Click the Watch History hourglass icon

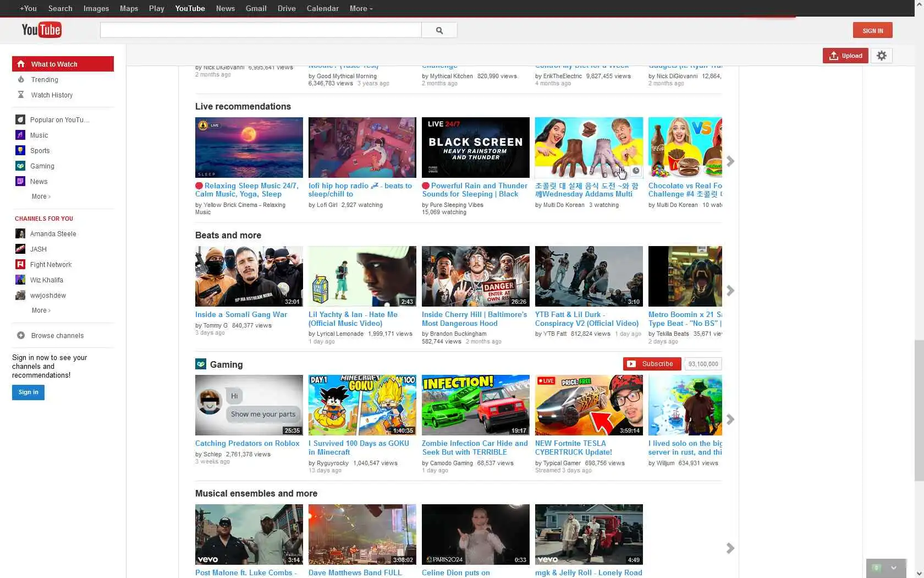pyautogui.click(x=21, y=95)
